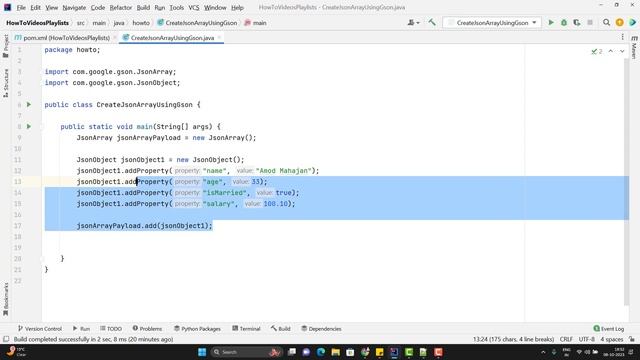The image size is (640, 360).
Task: Open the Problems tool window
Action: (x=147, y=329)
